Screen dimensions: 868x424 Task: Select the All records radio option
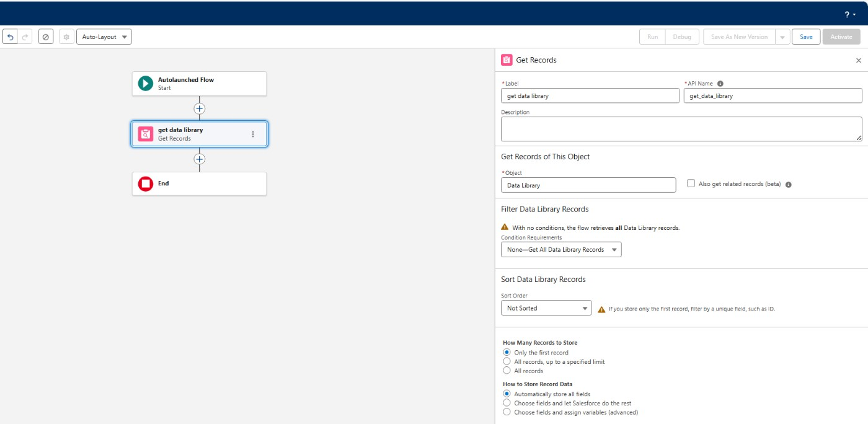click(507, 371)
